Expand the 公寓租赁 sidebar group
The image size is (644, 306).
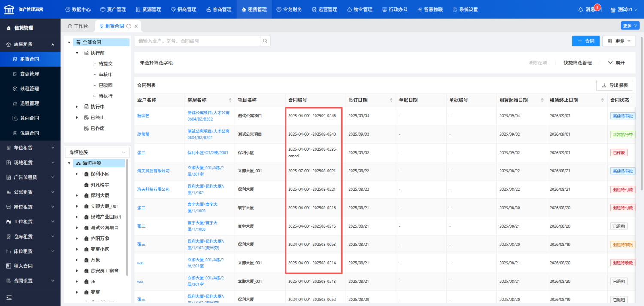tap(30, 192)
